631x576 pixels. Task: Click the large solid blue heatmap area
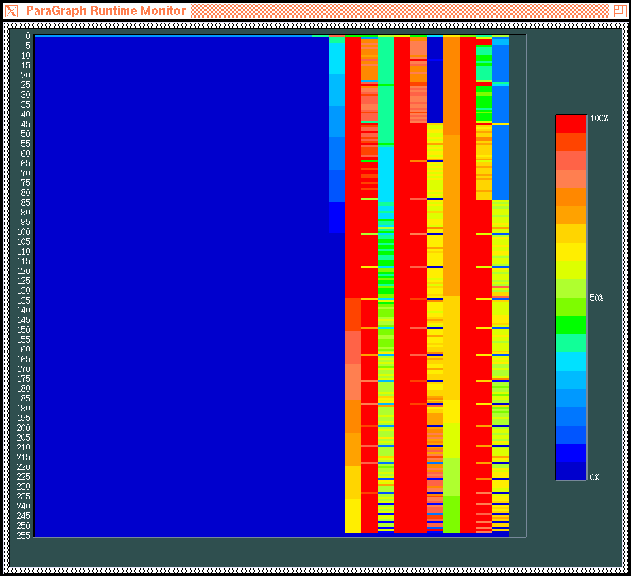pyautogui.click(x=180, y=280)
